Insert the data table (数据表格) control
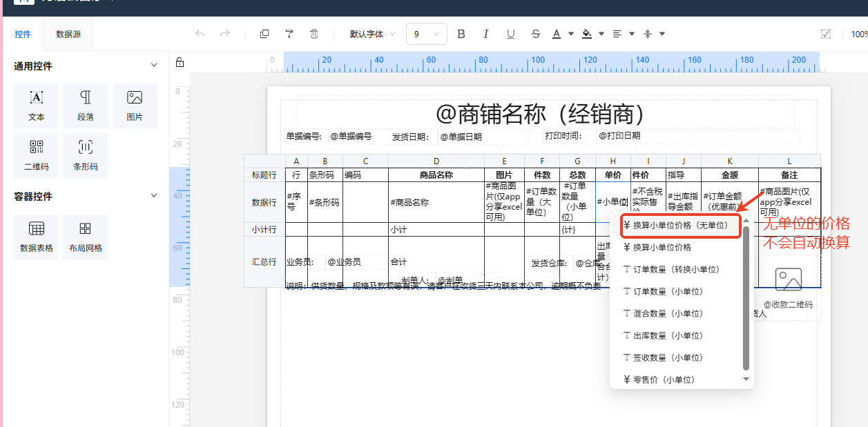The height and width of the screenshot is (427, 868). point(37,237)
